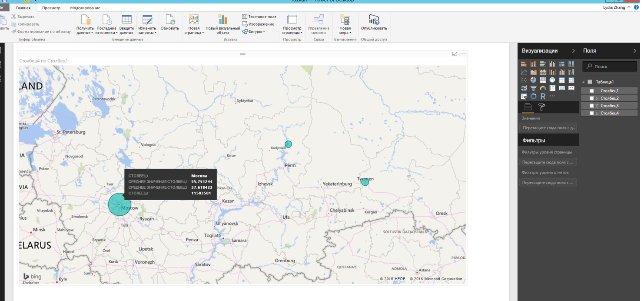This screenshot has height=301, width=644.
Task: Select the globe map visualization
Action: [552, 80]
